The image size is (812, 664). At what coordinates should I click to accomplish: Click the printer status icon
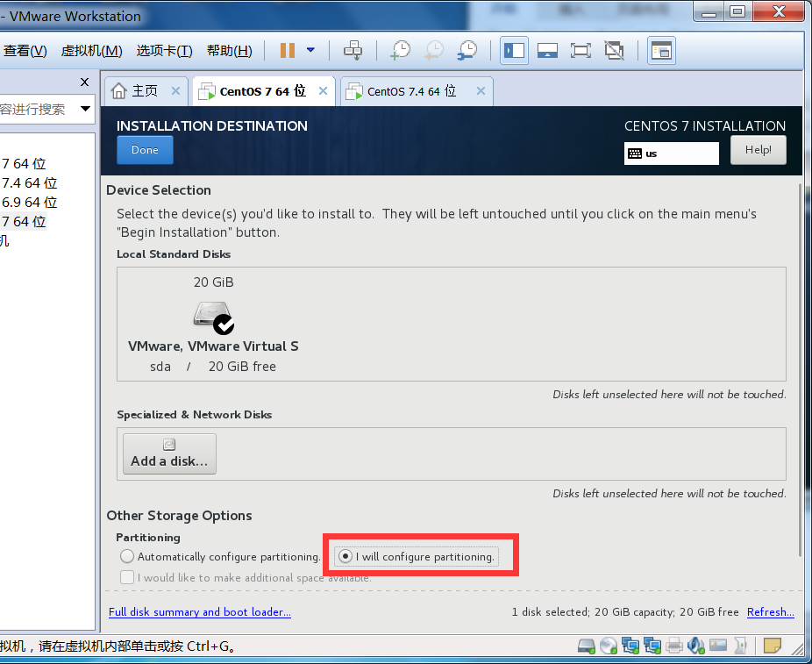[x=674, y=646]
